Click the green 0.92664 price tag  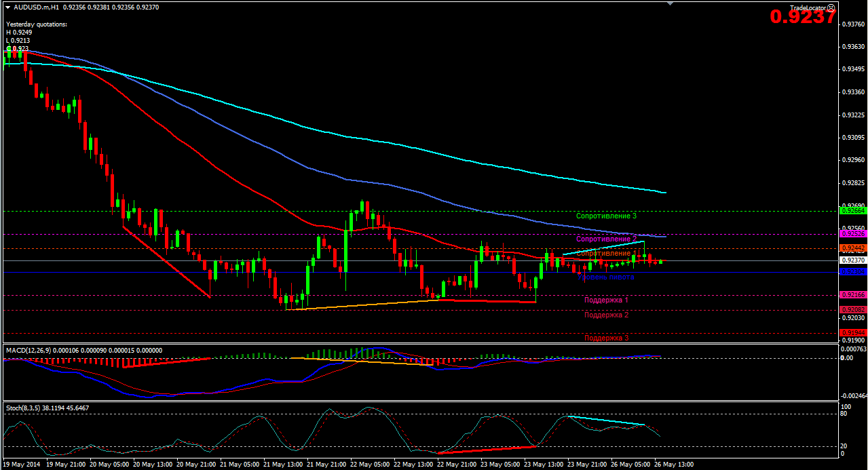tap(852, 211)
